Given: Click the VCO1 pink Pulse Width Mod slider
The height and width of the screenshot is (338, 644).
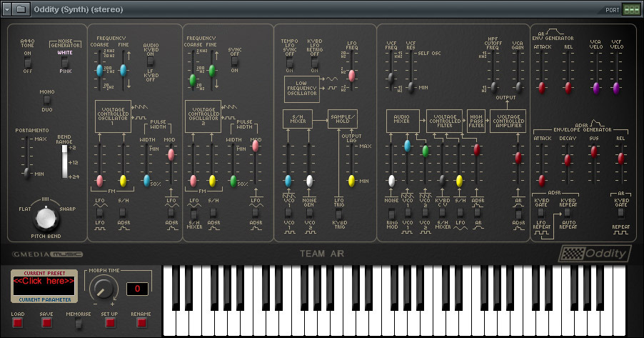Looking at the screenshot, I should [171, 154].
